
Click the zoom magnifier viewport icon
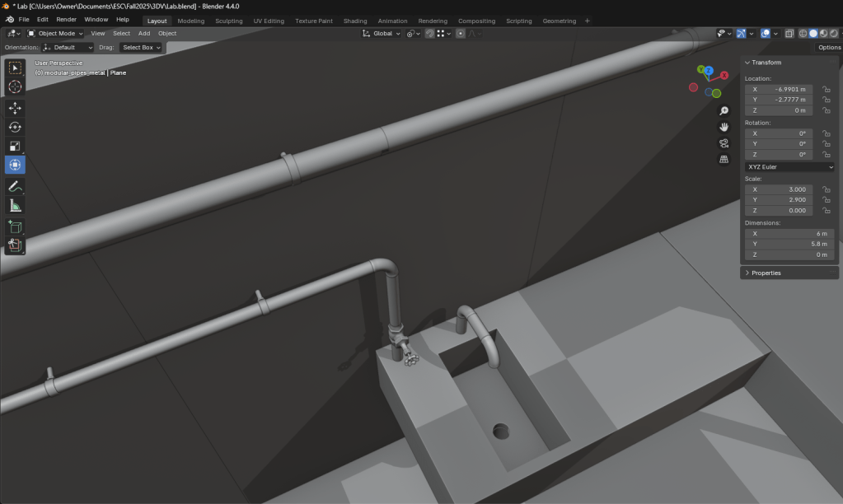(x=724, y=110)
